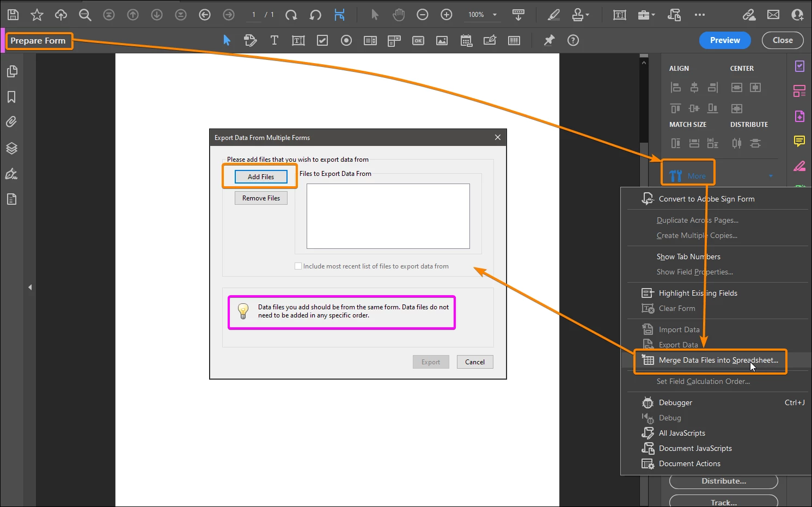Go to previous page view arrow
This screenshot has width=812, height=507.
point(205,15)
